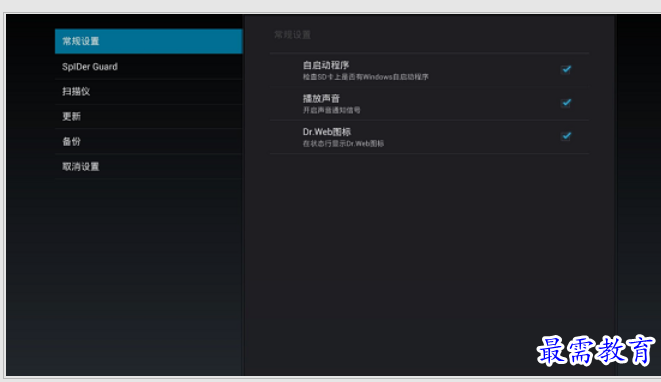Click the 播放声音 setting title

coord(321,99)
